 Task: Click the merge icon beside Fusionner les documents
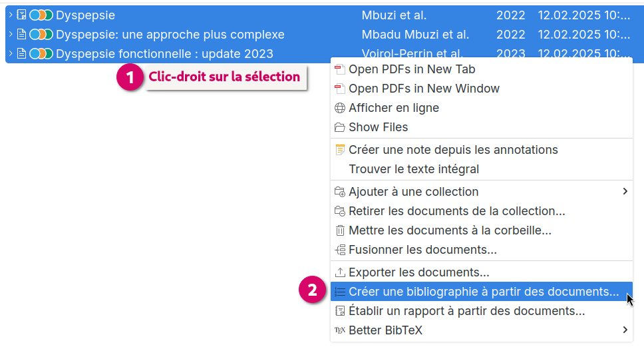340,250
